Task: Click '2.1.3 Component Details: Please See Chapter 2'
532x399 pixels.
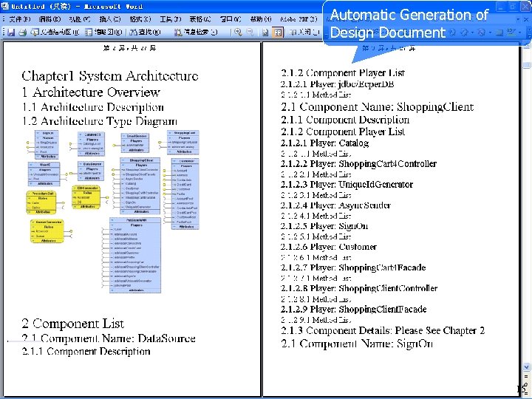Action: [383, 330]
